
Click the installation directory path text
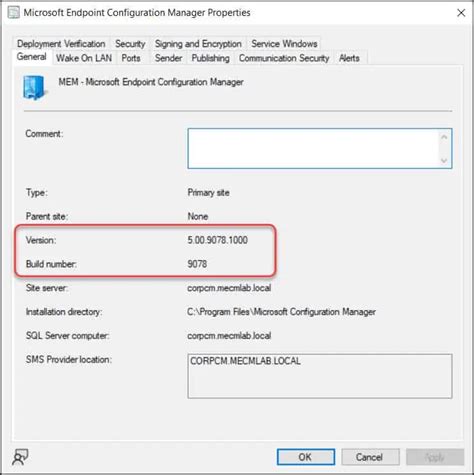pos(281,312)
